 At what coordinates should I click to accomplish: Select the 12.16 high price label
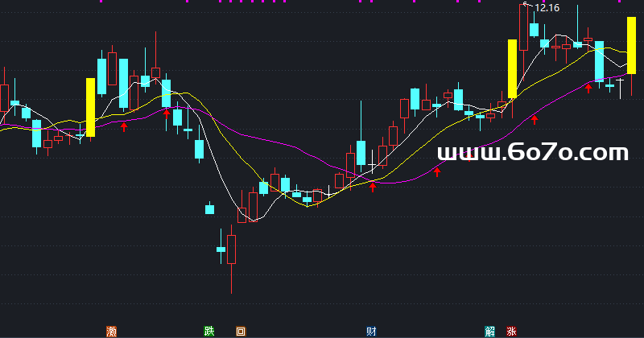[x=547, y=8]
